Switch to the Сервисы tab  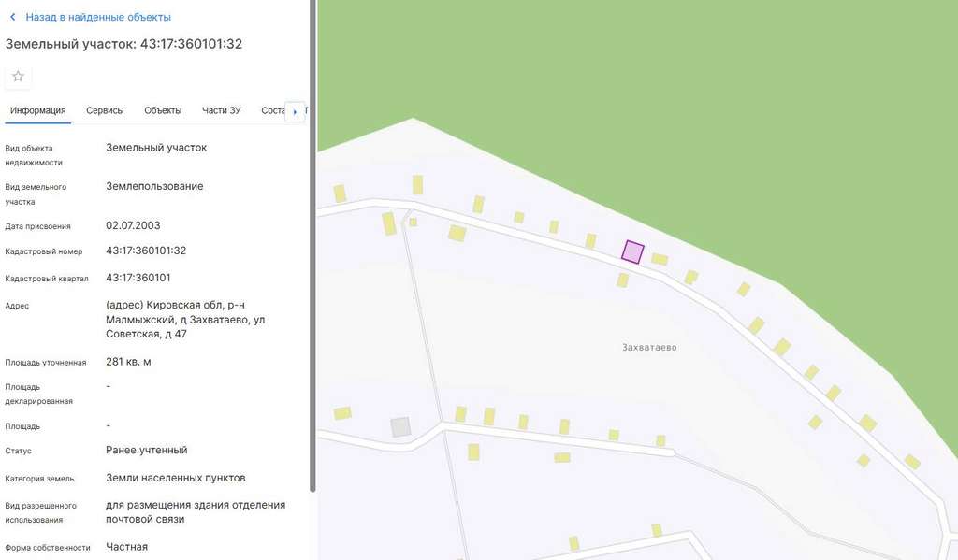click(x=105, y=110)
